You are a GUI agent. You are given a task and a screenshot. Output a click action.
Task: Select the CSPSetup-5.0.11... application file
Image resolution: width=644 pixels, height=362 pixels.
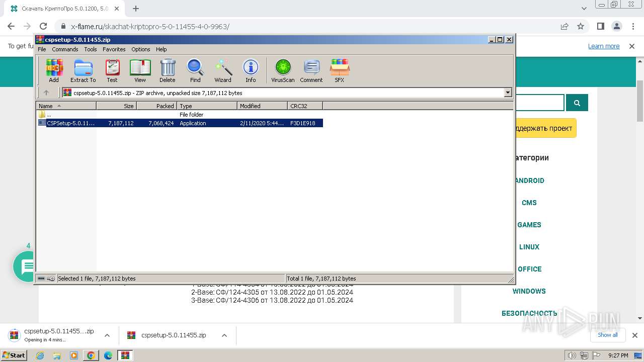pos(180,123)
